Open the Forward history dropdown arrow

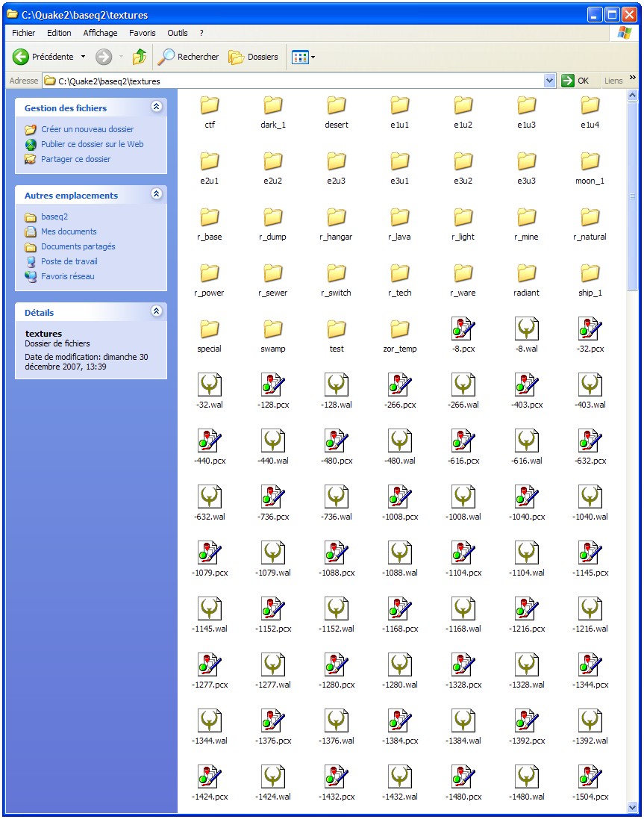click(x=121, y=57)
